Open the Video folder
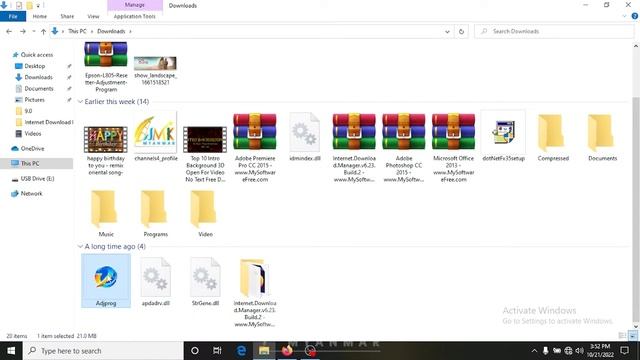This screenshot has width=640, height=360. (205, 213)
